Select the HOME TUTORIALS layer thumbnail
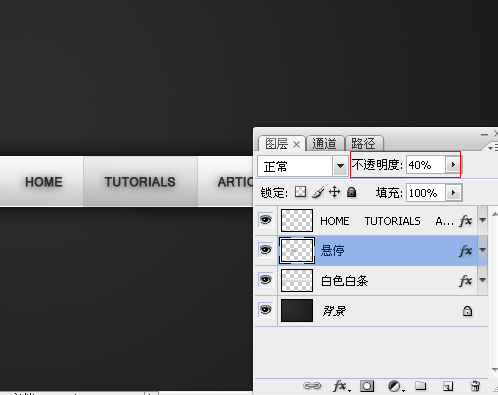 (297, 220)
